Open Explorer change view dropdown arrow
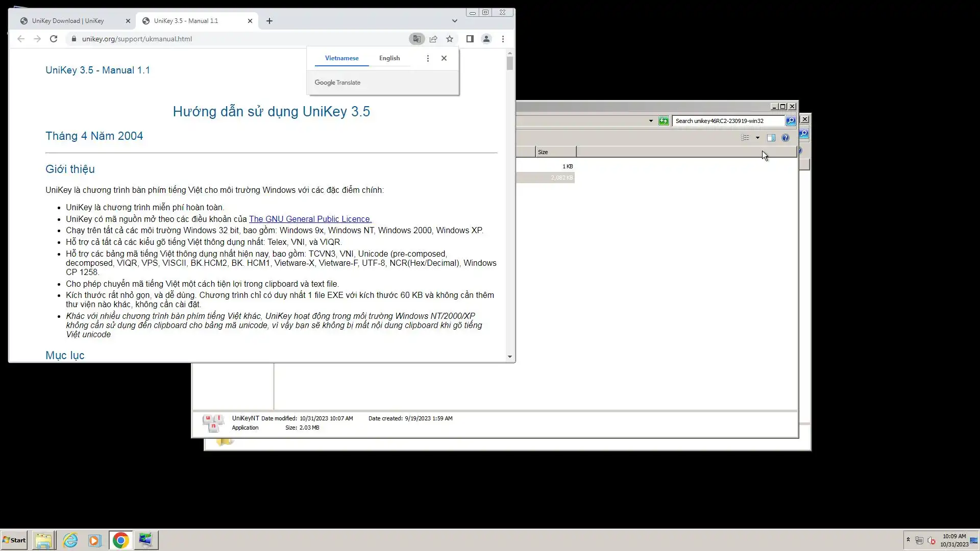 click(x=757, y=138)
